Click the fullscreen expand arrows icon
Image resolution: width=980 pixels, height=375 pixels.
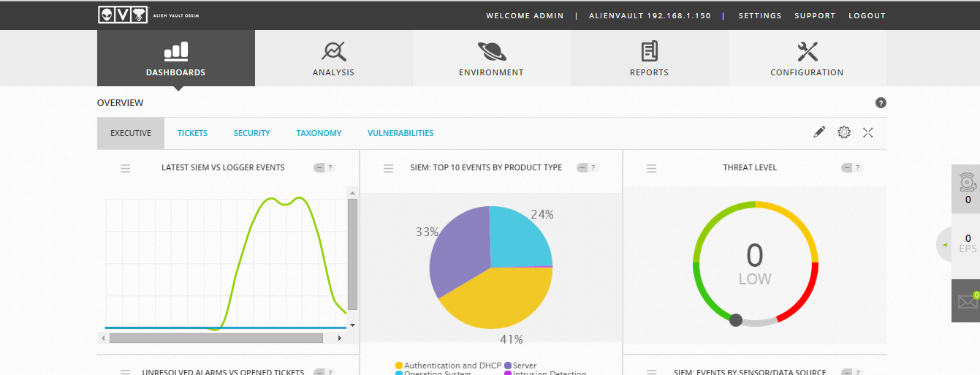(868, 132)
